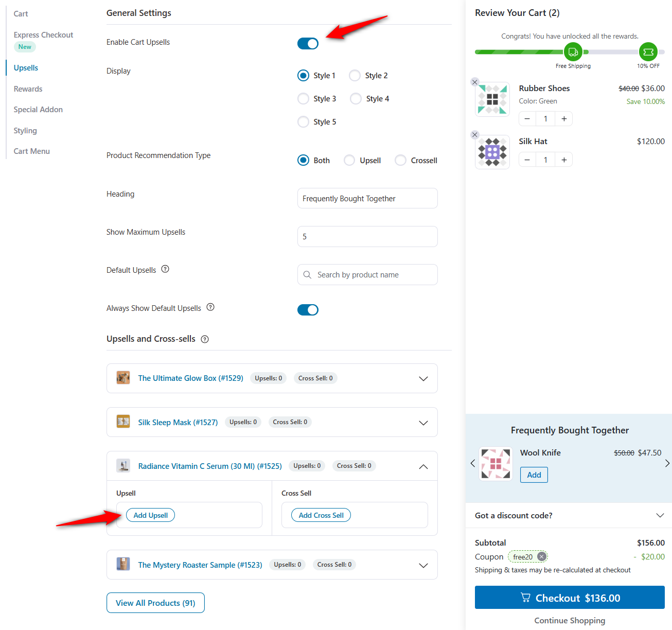Turn off Always Show Default Upsells
Viewport: 672px width, 630px height.
pyautogui.click(x=308, y=309)
